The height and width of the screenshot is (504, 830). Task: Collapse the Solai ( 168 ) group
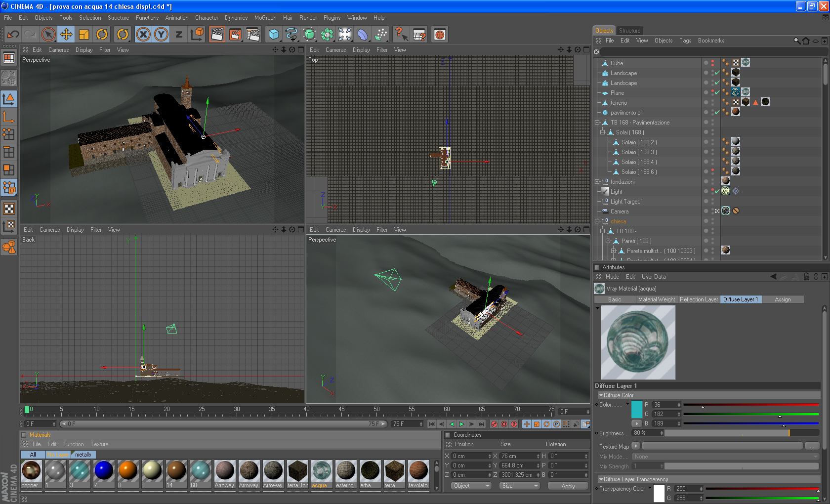click(x=603, y=132)
